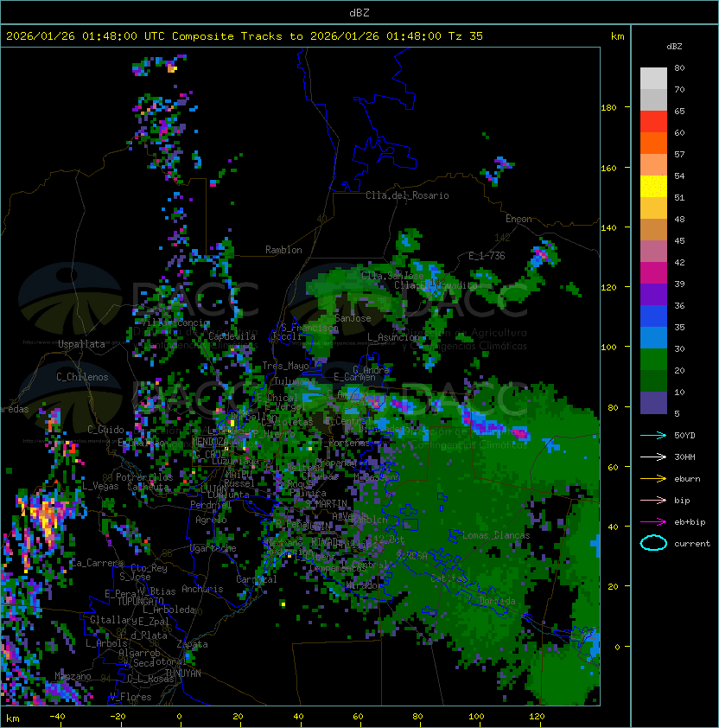Click the MAIPU map label
The image size is (719, 728).
239,475
